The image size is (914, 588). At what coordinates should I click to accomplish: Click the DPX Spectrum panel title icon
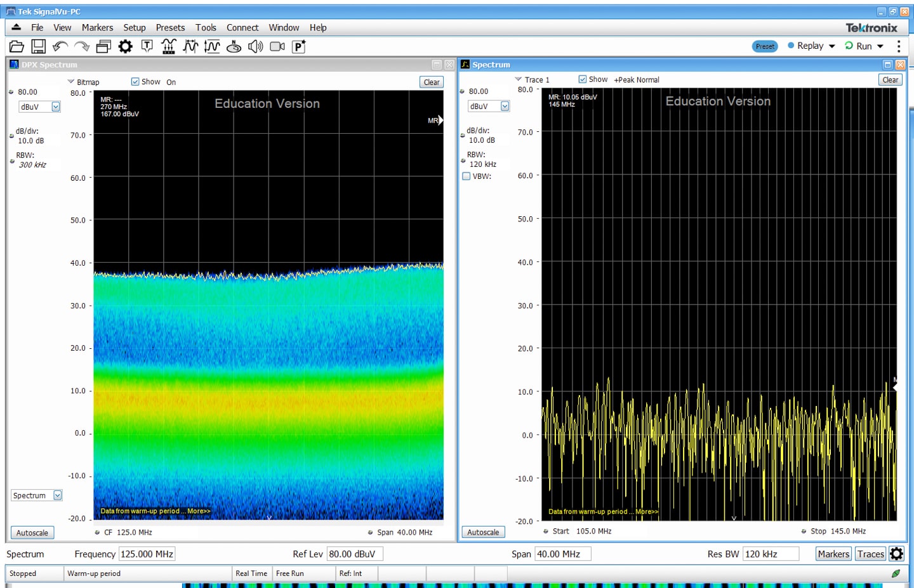point(14,65)
